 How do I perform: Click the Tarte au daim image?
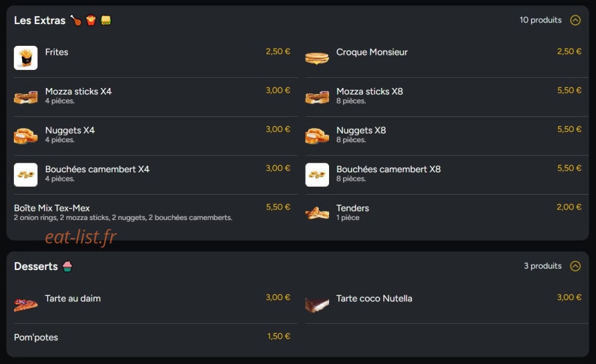pos(25,305)
